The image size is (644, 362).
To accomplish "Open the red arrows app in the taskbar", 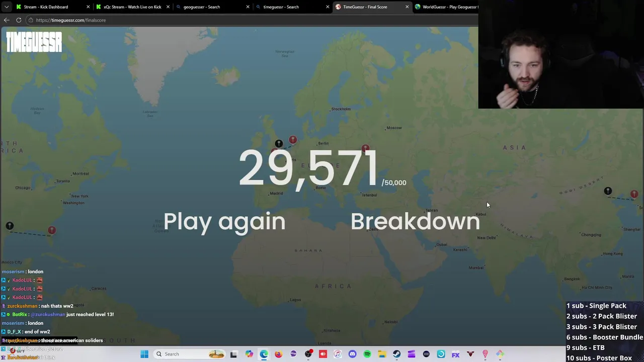I will [x=323, y=354].
